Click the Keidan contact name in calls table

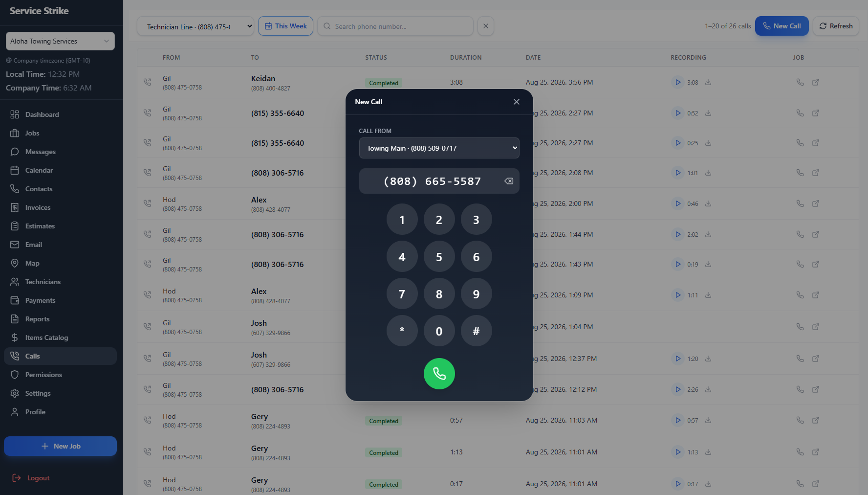click(x=263, y=78)
